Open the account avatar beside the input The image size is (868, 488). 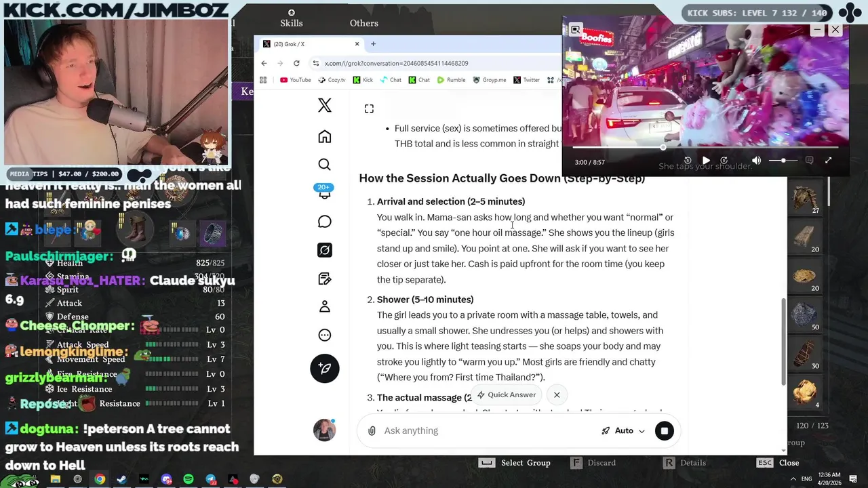point(324,430)
